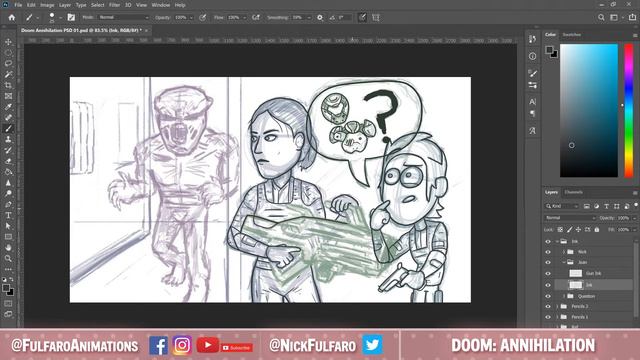This screenshot has width=640, height=360.
Task: Open the Filter menu
Action: (114, 5)
